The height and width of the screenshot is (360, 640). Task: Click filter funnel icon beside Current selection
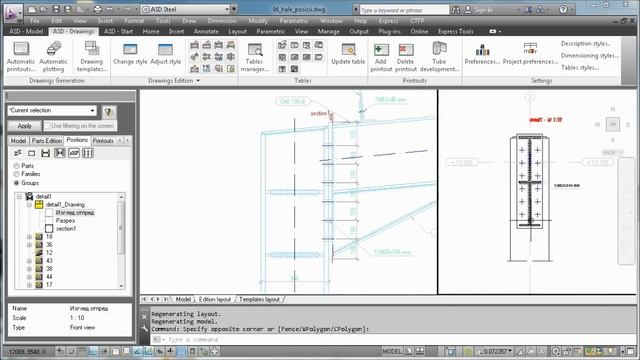coord(108,111)
